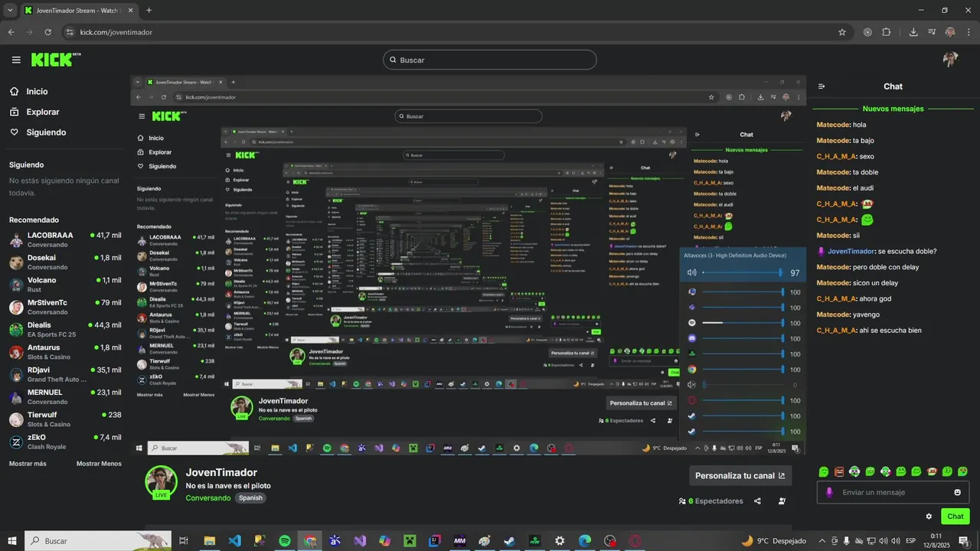Reload the Kick page
The image size is (980, 551).
click(47, 32)
